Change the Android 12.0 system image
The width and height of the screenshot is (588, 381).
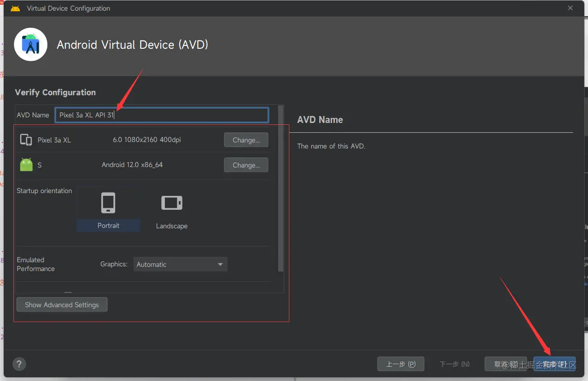(246, 165)
